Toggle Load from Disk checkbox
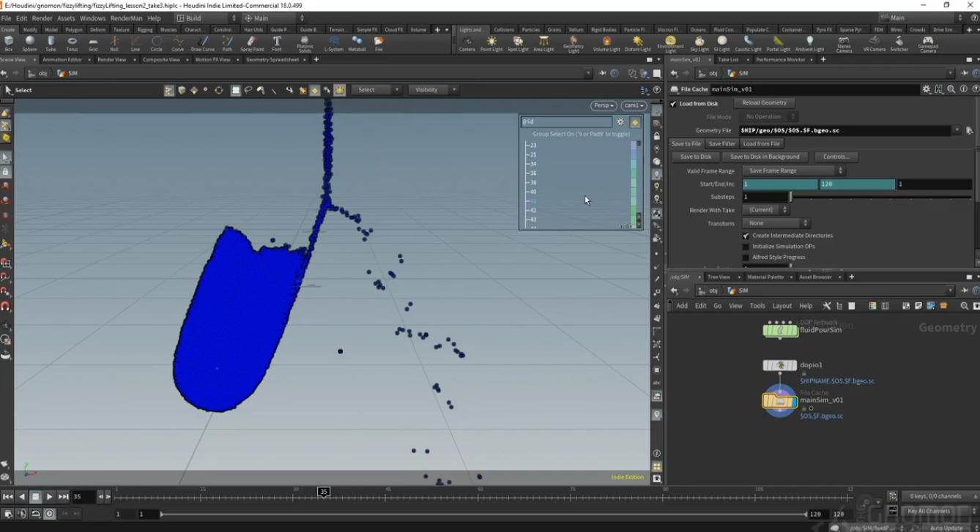980x532 pixels. click(x=673, y=104)
